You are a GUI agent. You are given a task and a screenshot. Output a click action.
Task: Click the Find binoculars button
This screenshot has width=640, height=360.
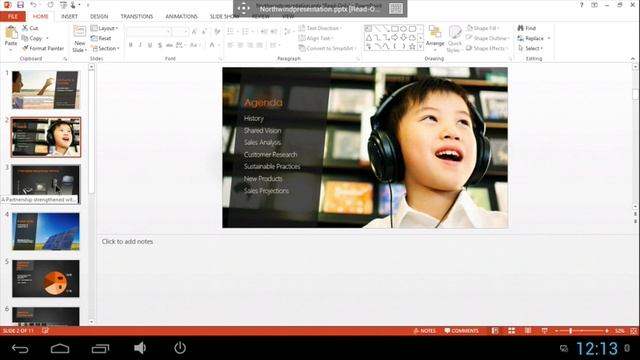(x=527, y=28)
